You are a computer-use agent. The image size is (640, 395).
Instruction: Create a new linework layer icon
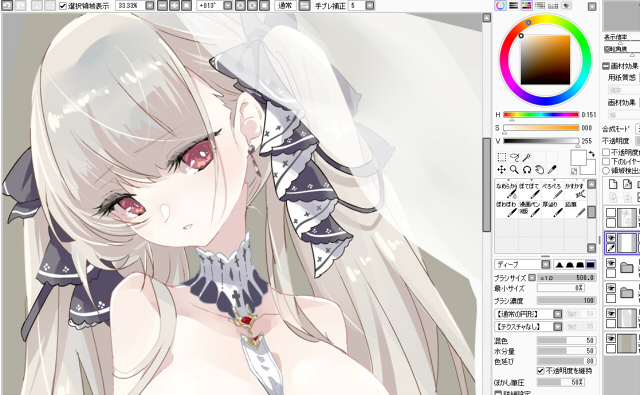627,184
